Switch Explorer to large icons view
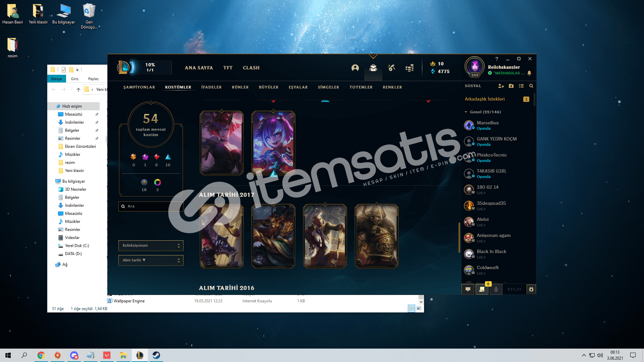This screenshot has height=362, width=644. point(419,308)
